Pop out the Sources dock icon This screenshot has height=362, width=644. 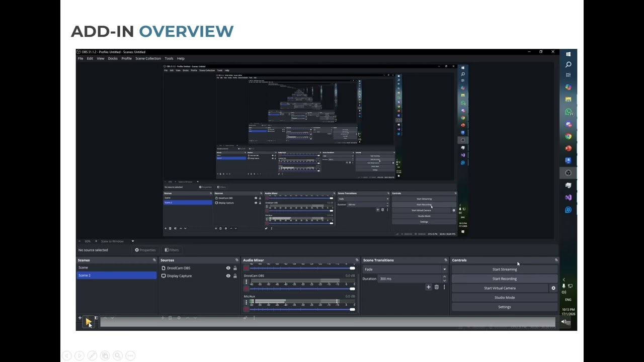click(236, 260)
